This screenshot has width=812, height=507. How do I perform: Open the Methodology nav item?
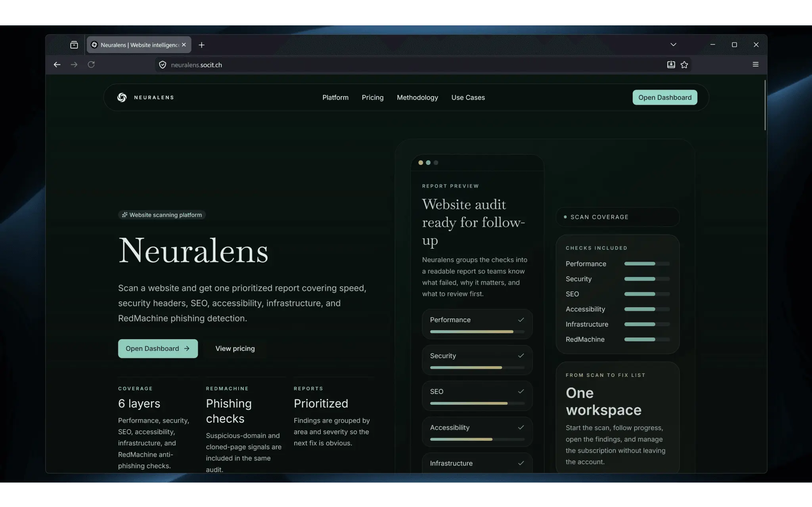417,98
